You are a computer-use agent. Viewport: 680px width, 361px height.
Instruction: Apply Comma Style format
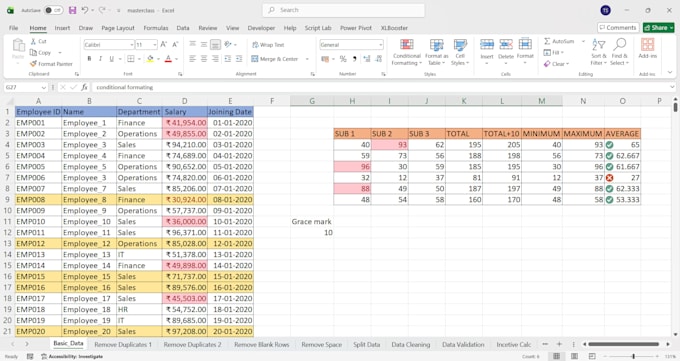point(354,59)
